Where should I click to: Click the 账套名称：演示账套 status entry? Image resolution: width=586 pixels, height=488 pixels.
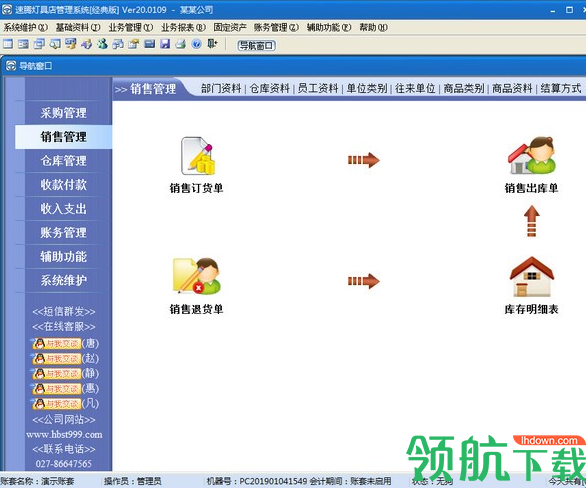coord(37,481)
